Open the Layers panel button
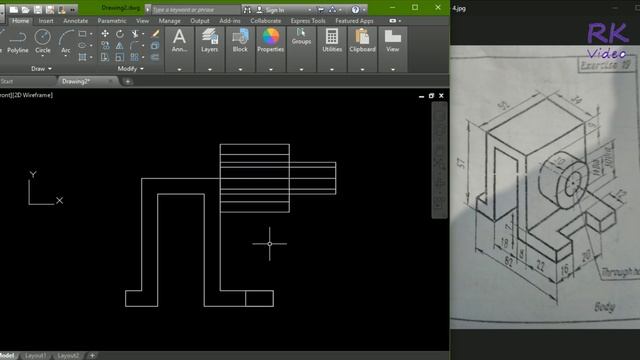This screenshot has height=360, width=640. [x=209, y=41]
